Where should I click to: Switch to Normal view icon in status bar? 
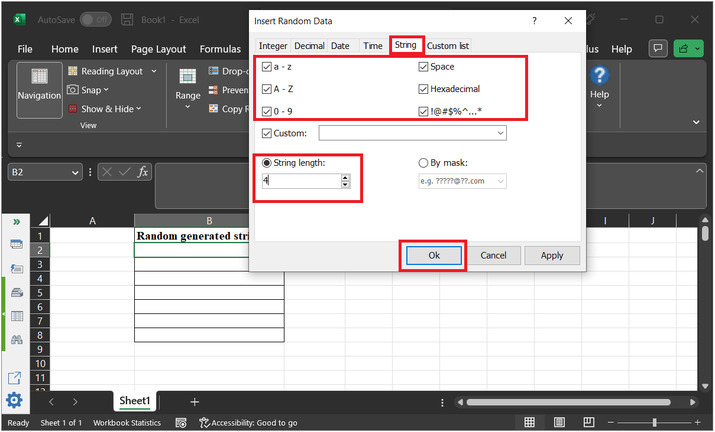click(529, 422)
